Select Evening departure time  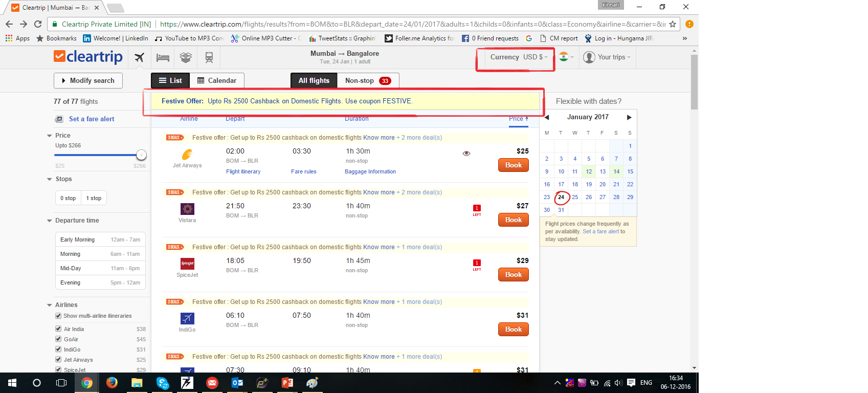tap(100, 282)
